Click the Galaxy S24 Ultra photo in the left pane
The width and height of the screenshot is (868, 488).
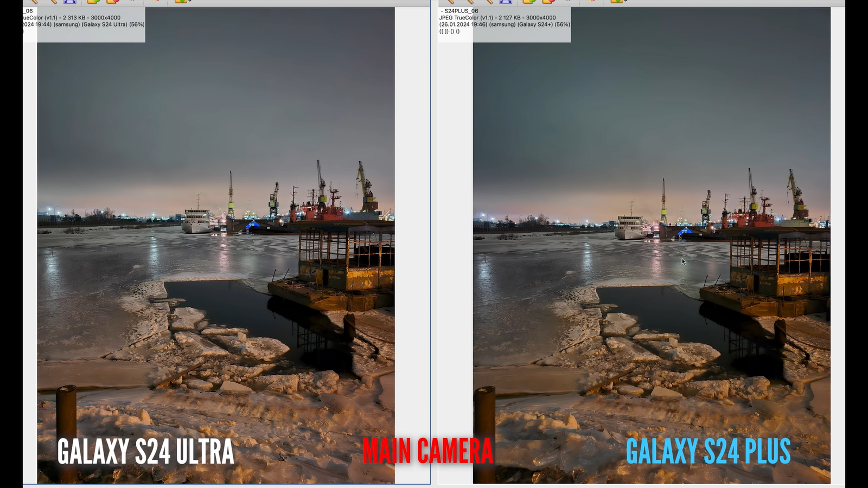click(x=216, y=245)
